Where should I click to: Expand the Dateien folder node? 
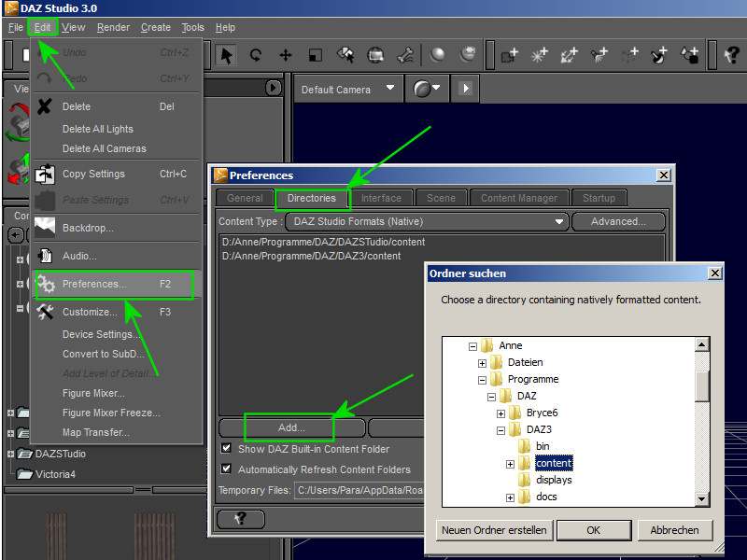[482, 363]
